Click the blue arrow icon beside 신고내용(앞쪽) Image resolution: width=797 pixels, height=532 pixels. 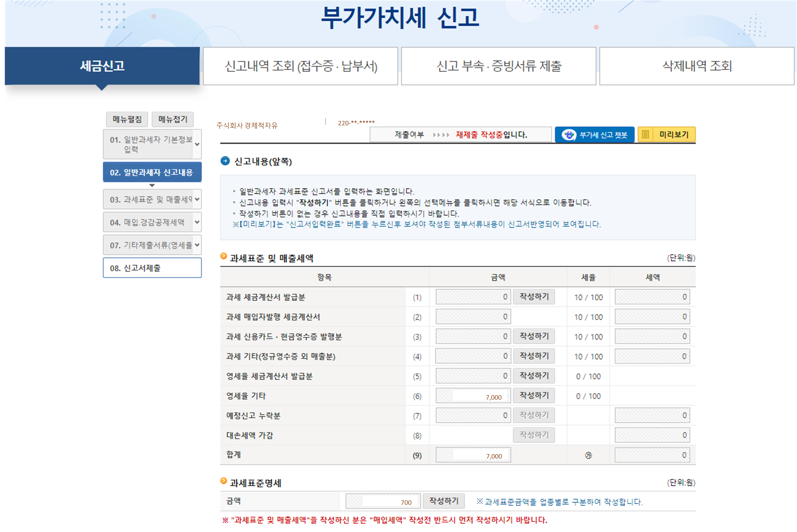225,161
